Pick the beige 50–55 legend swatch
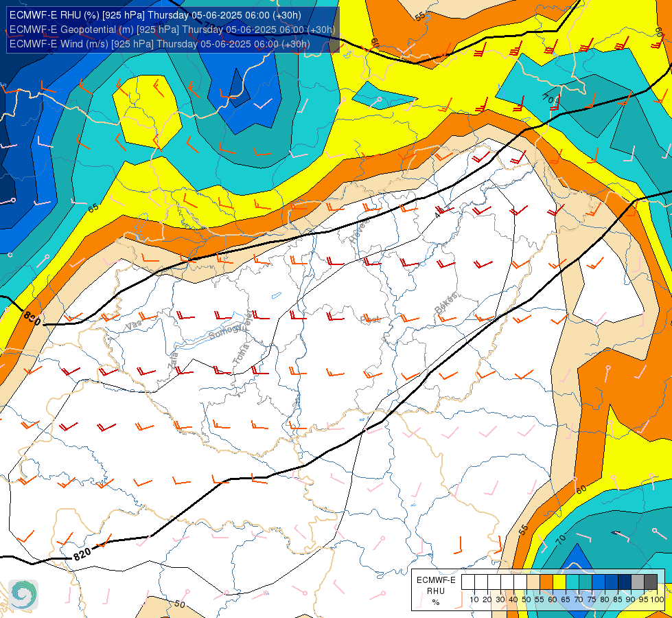Screen dimensions: 672x618 533,582
